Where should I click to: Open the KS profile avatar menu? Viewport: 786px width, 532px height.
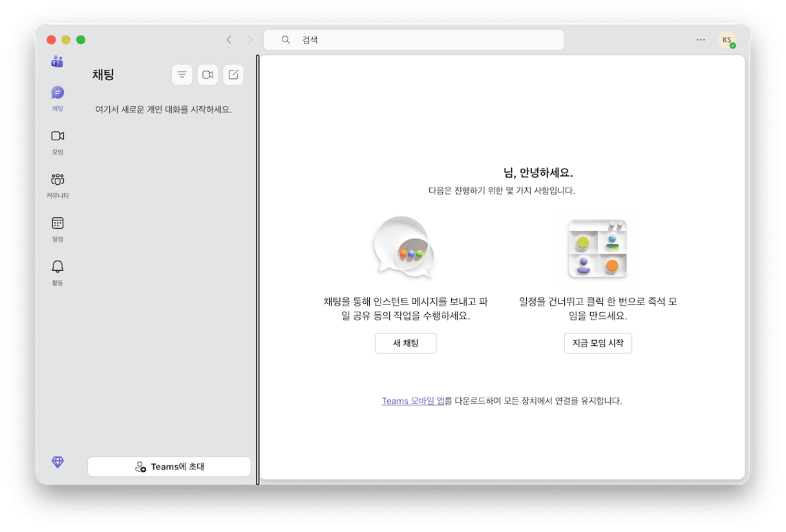tap(727, 40)
